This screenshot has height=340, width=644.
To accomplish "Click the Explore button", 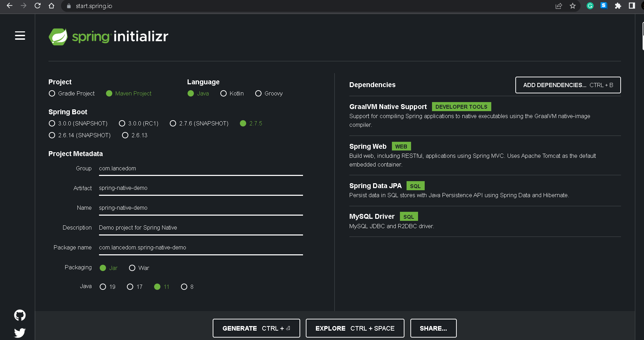I will [x=355, y=328].
